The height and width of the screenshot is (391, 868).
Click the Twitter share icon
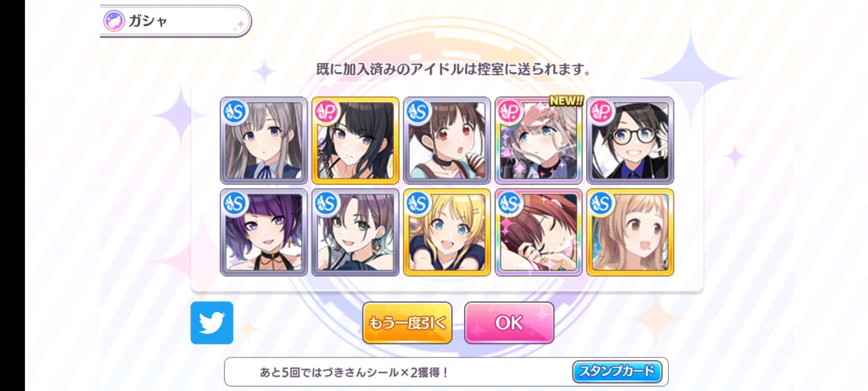point(212,323)
